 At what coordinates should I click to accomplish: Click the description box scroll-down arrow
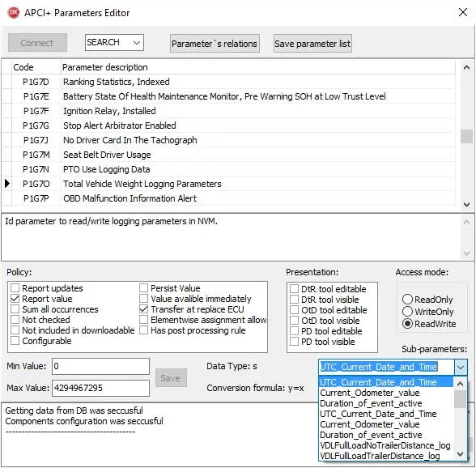pyautogui.click(x=466, y=253)
